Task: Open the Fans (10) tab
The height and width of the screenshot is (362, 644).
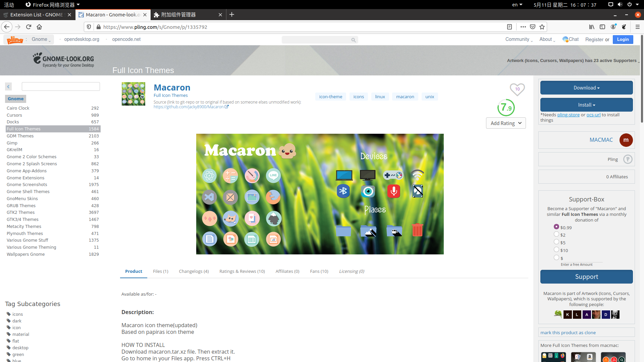Action: [x=319, y=271]
